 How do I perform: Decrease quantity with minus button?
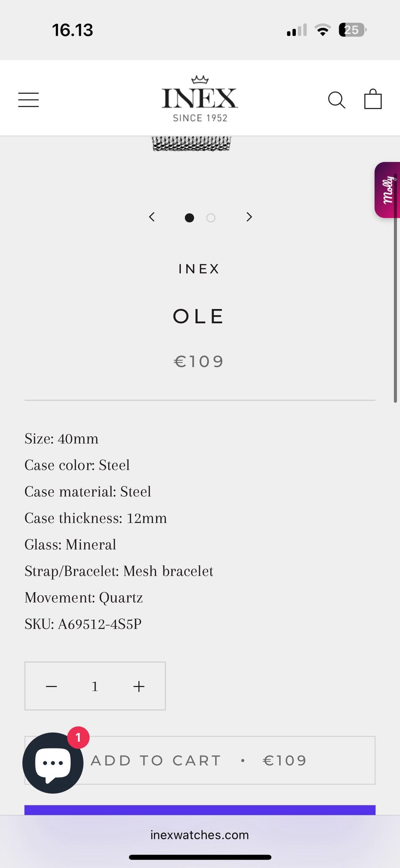point(51,686)
